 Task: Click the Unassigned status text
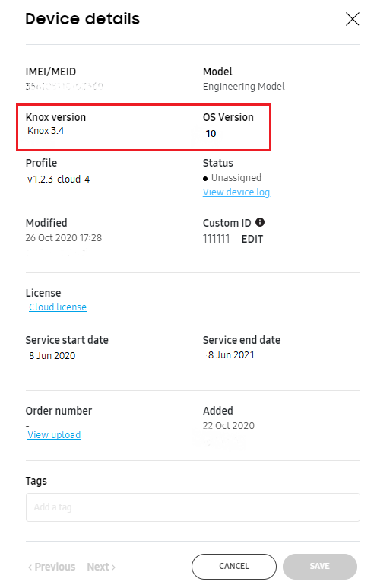(x=236, y=177)
